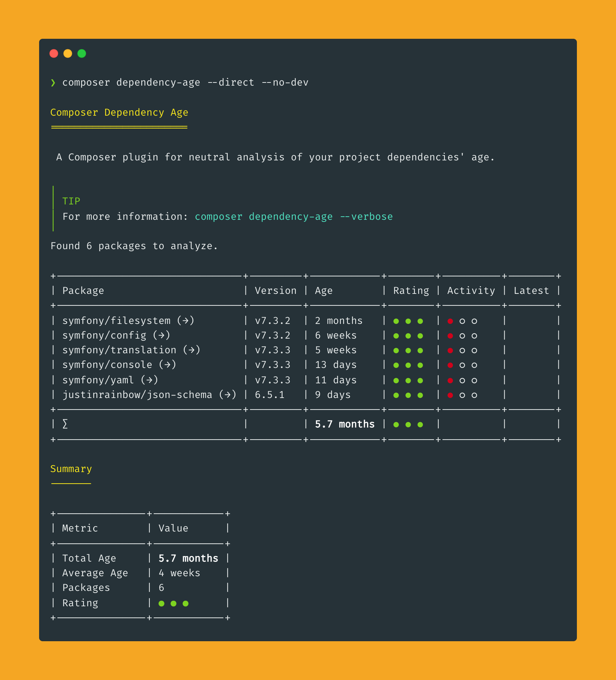Click the rating dots in Summary table

pos(174,603)
